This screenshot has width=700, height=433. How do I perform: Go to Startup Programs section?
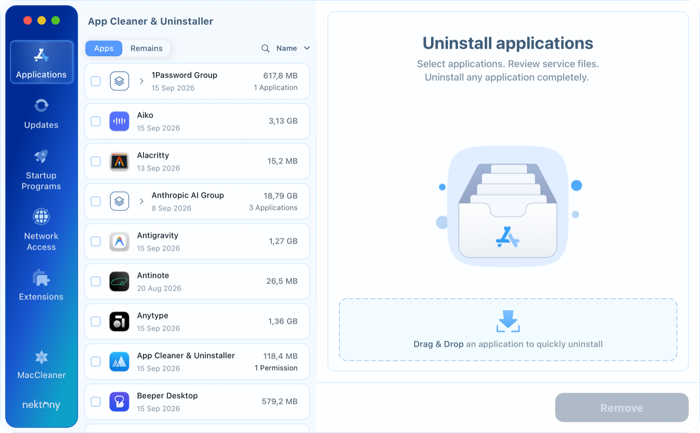point(41,170)
